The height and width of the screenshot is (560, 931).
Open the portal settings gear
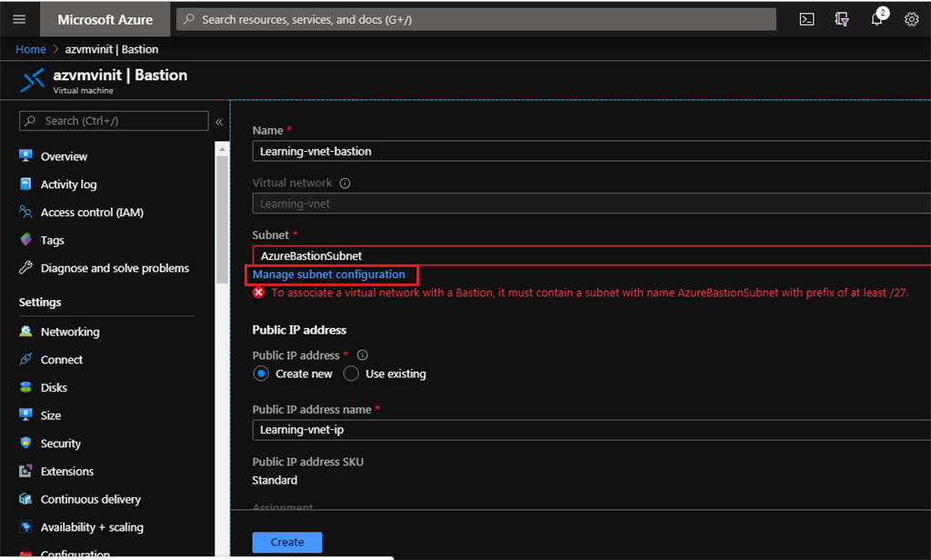click(x=912, y=18)
